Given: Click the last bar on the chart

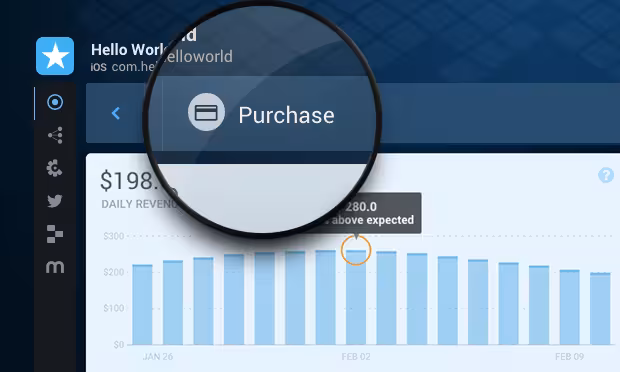Looking at the screenshot, I should pyautogui.click(x=600, y=308).
